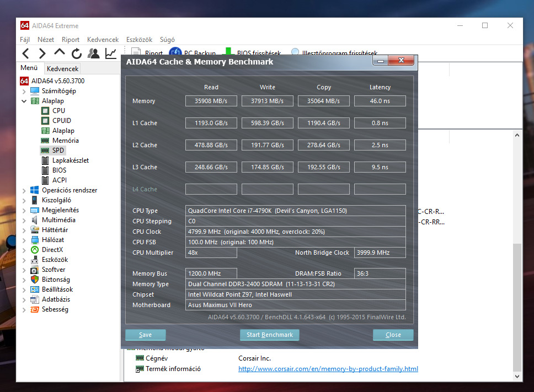
Task: Select the CPU tree item icon
Action: tap(45, 111)
